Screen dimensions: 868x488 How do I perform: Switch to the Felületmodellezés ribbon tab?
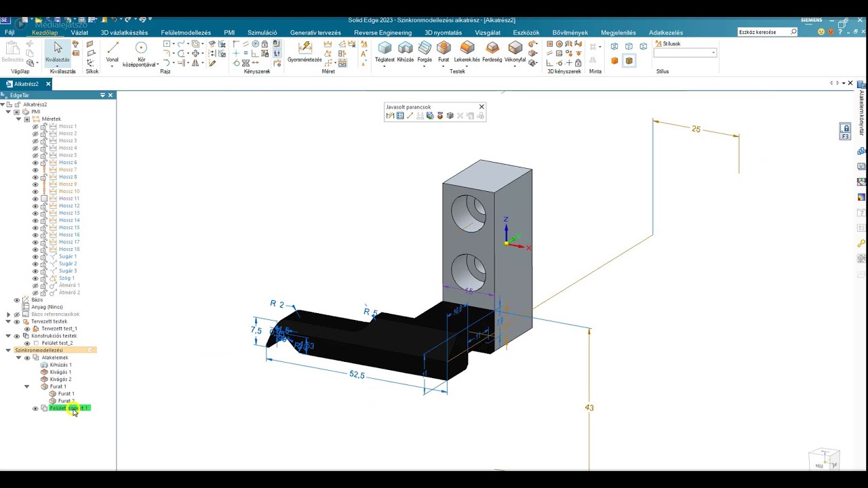(x=186, y=33)
